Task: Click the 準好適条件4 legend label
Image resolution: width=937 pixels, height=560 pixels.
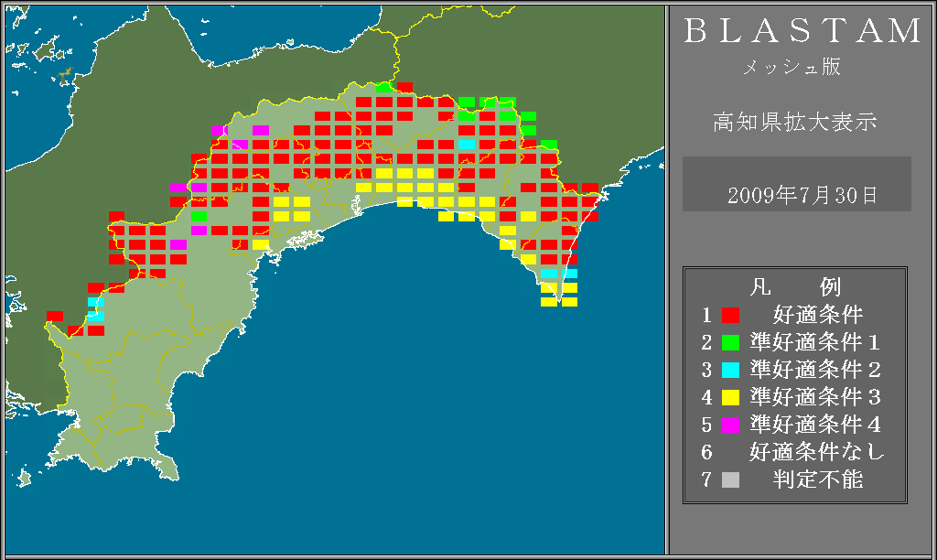Action: [815, 425]
